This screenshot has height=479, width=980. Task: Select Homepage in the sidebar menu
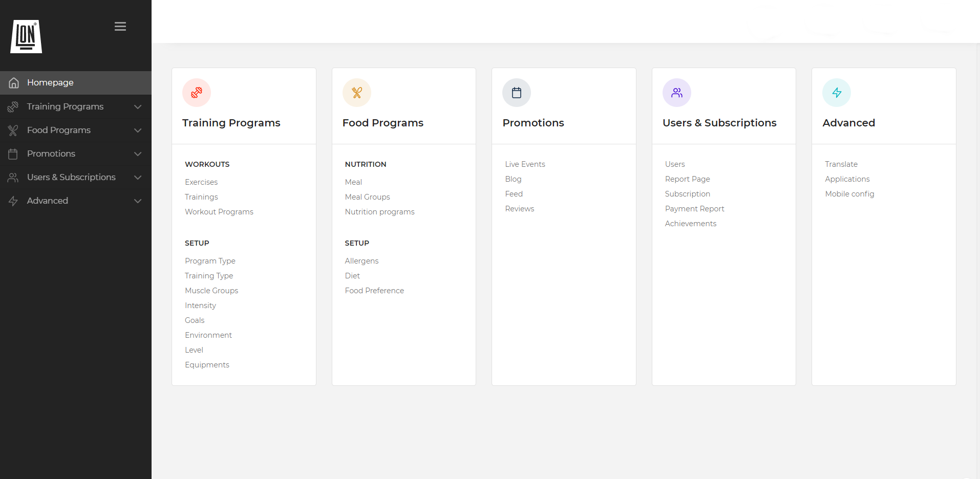point(50,83)
